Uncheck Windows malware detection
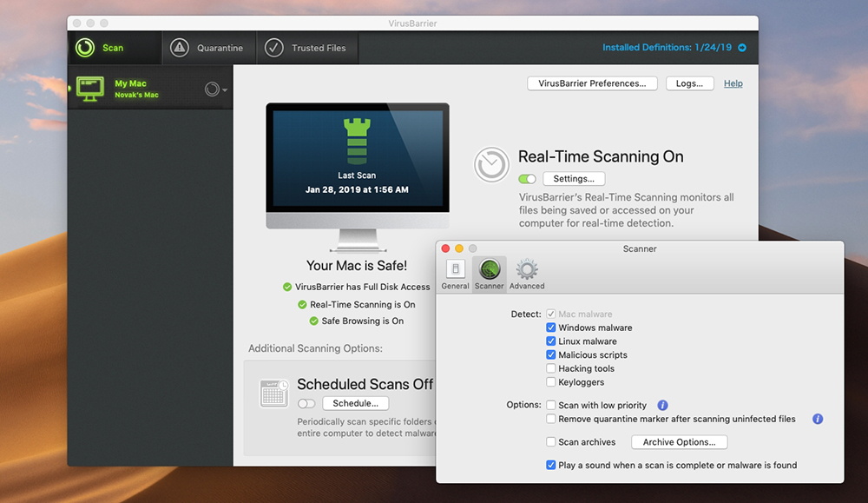The width and height of the screenshot is (868, 503). [x=551, y=328]
